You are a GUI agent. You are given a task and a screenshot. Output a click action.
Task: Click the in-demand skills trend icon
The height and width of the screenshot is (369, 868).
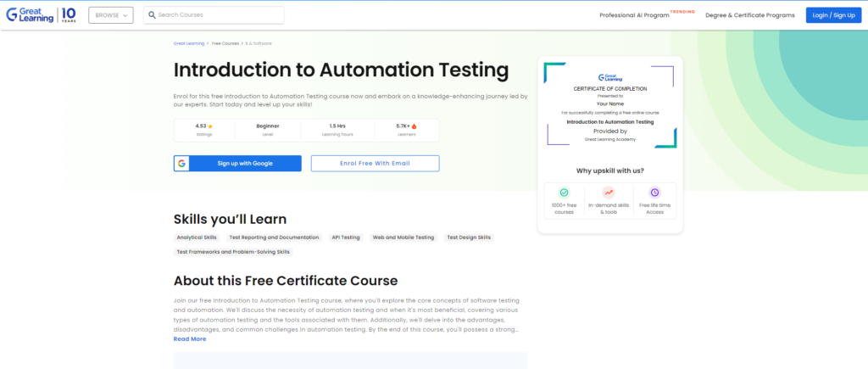[x=609, y=193]
